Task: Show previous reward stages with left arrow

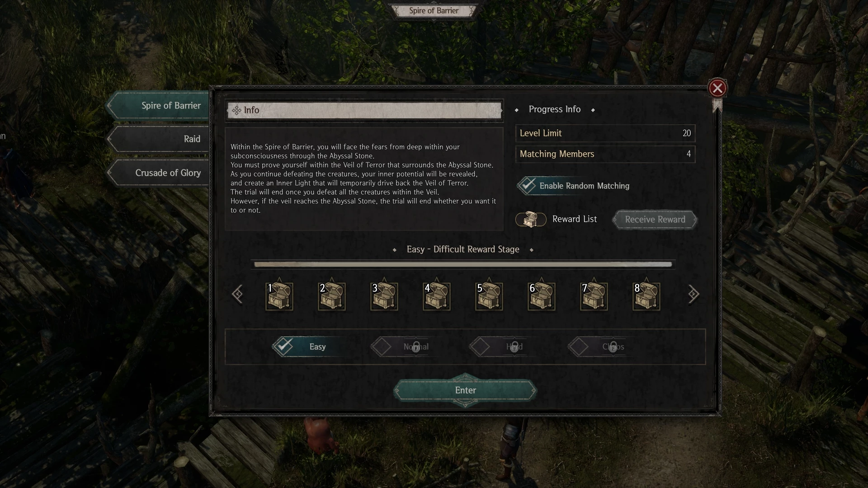Action: coord(237,294)
